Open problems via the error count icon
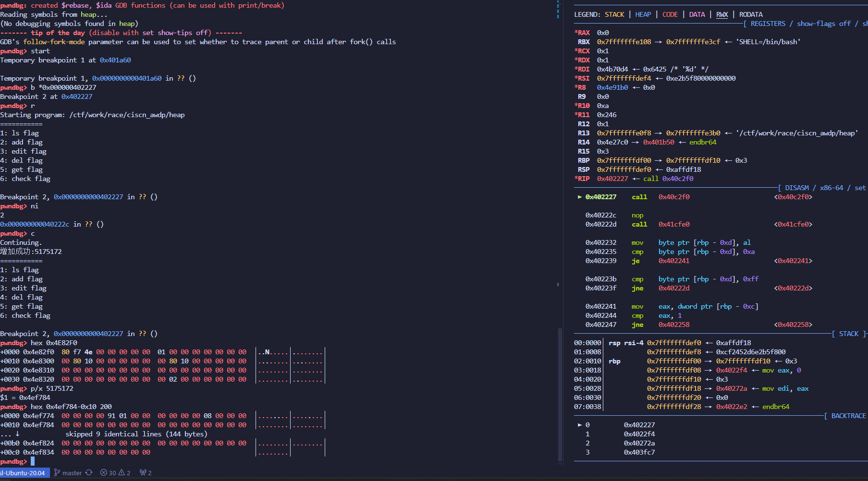The width and height of the screenshot is (868, 481). [104, 473]
